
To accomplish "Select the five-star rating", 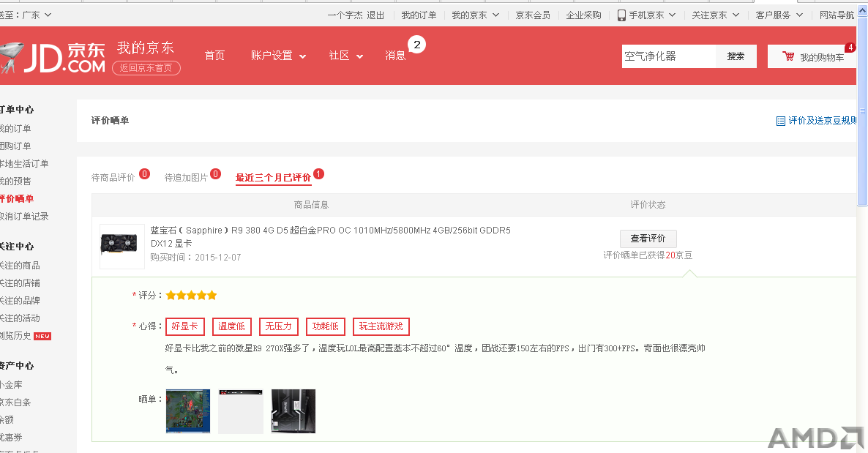I will (191, 295).
